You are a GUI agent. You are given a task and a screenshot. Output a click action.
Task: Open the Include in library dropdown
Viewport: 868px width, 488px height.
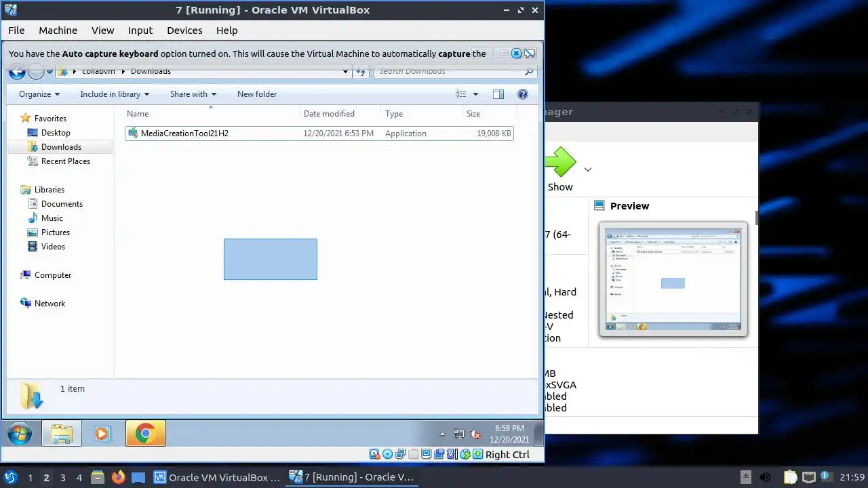click(x=115, y=94)
